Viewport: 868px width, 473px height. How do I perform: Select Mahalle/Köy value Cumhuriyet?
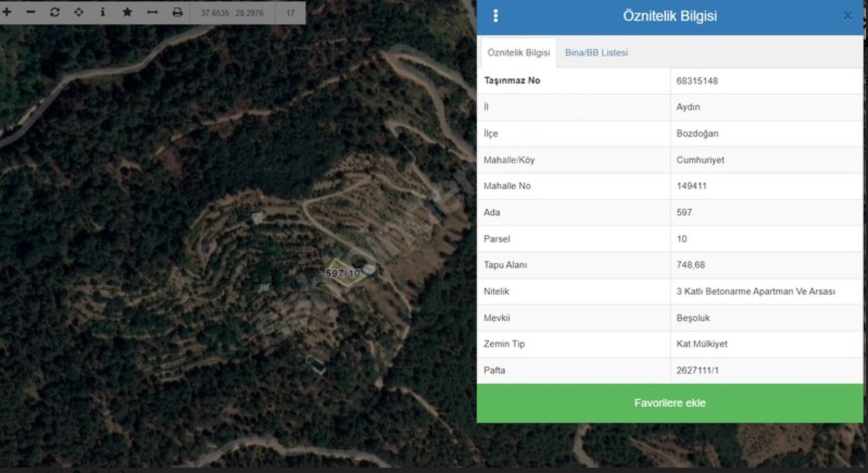click(700, 160)
